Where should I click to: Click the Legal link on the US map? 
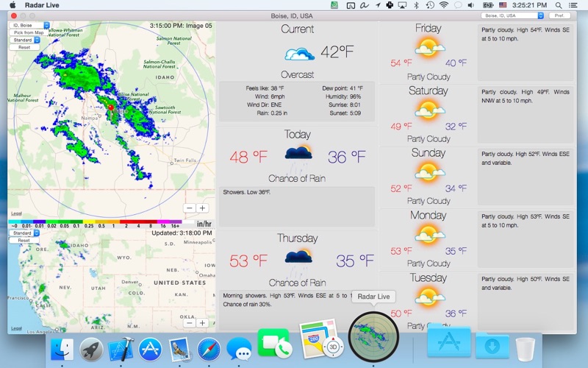click(x=16, y=328)
